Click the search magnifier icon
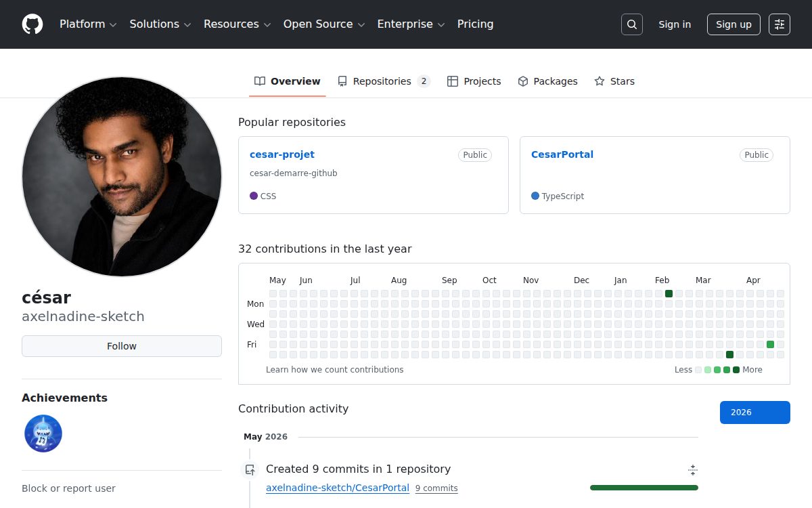Viewport: 812px width, 508px height. [632, 24]
